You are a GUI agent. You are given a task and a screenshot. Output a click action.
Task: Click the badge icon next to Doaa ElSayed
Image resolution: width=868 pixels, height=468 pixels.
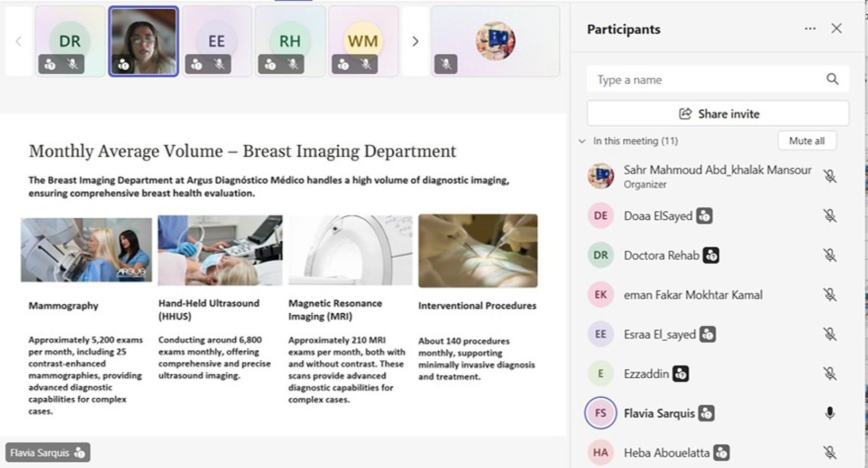coord(704,216)
